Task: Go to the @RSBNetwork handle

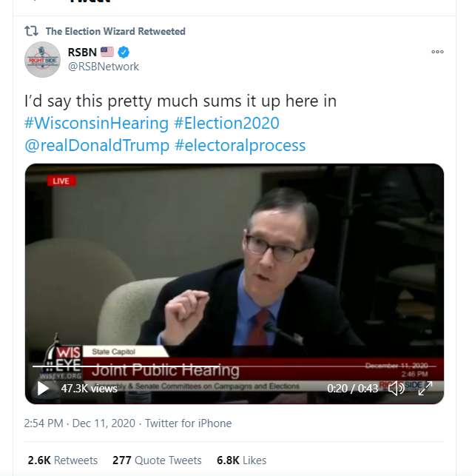Action: [103, 67]
